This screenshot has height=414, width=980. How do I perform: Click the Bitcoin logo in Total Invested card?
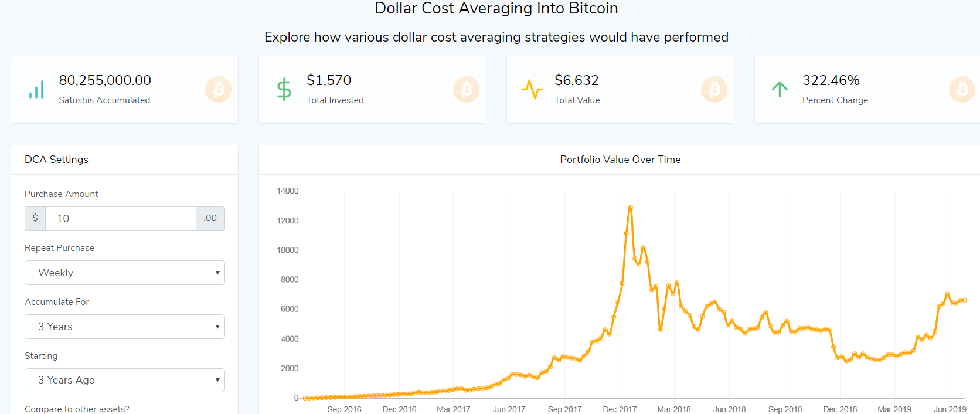[x=466, y=90]
